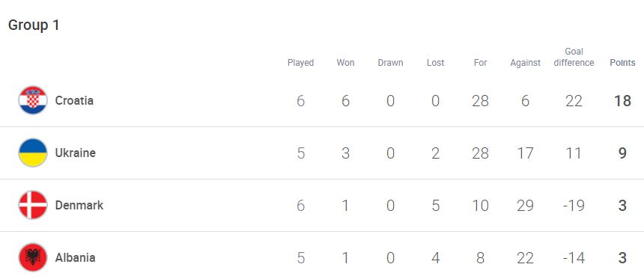Click the Against column header
Image resolution: width=644 pixels, height=279 pixels.
point(525,63)
